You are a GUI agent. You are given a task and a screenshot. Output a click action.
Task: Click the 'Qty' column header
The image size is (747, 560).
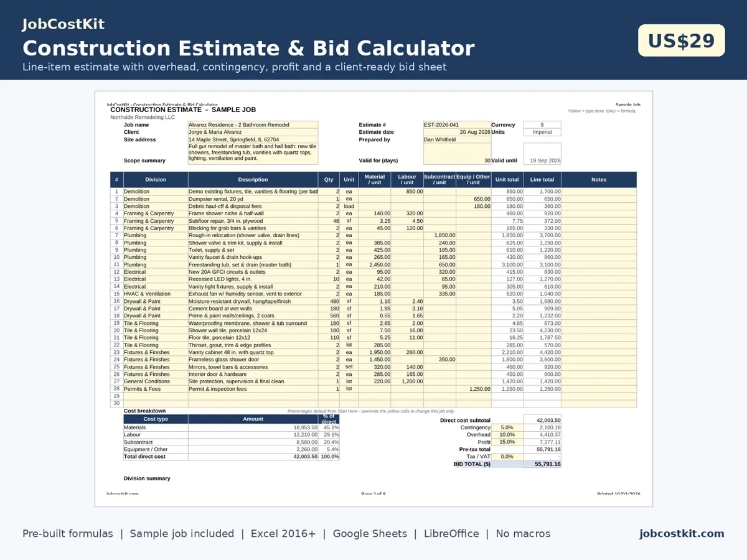[329, 179]
